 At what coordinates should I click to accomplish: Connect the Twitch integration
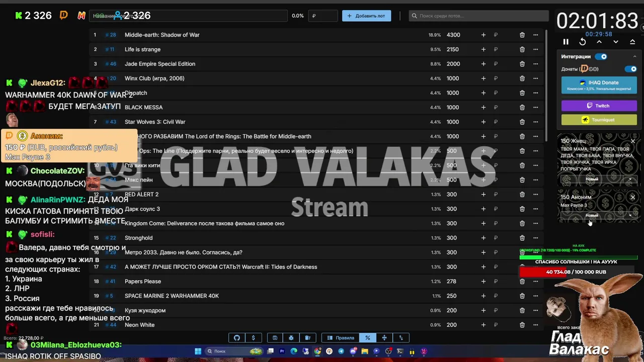(599, 106)
